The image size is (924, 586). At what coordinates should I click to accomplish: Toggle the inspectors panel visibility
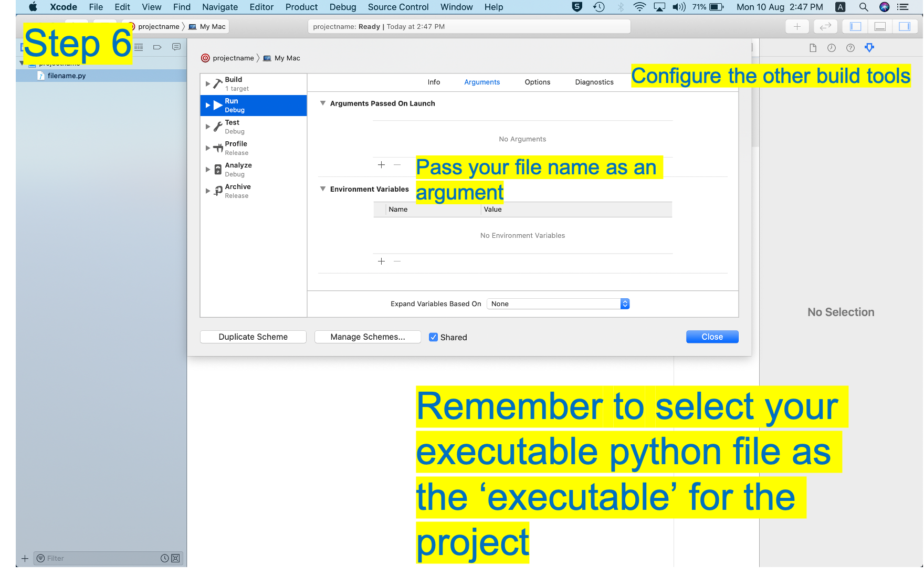tap(905, 26)
